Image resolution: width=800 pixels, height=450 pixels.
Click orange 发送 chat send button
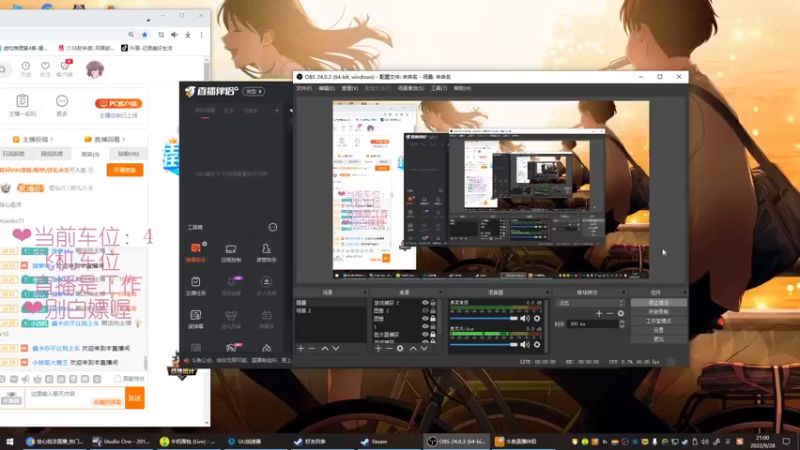(x=135, y=398)
